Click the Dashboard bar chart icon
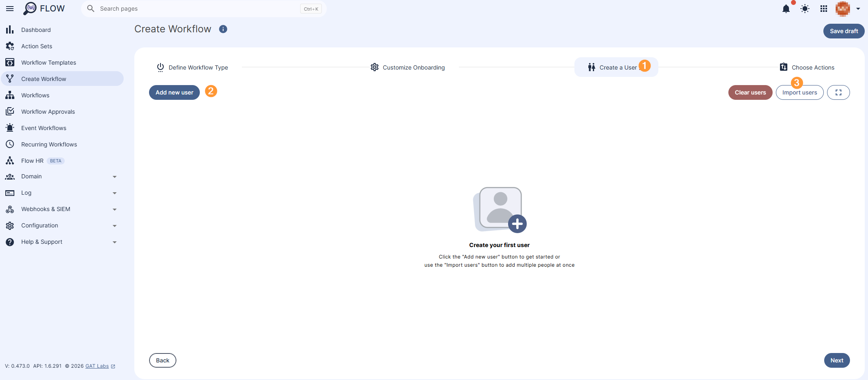The width and height of the screenshot is (868, 380). click(10, 30)
